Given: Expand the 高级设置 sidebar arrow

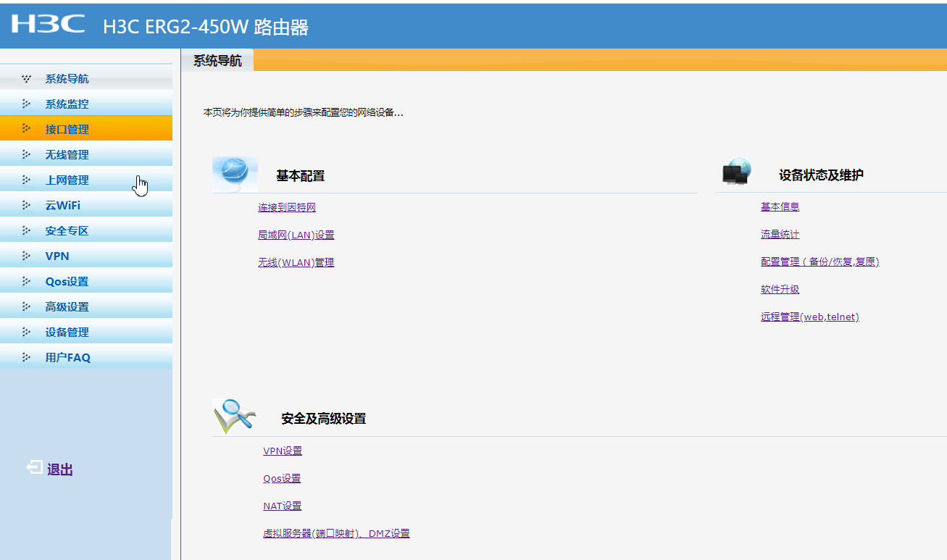Looking at the screenshot, I should pos(27,306).
